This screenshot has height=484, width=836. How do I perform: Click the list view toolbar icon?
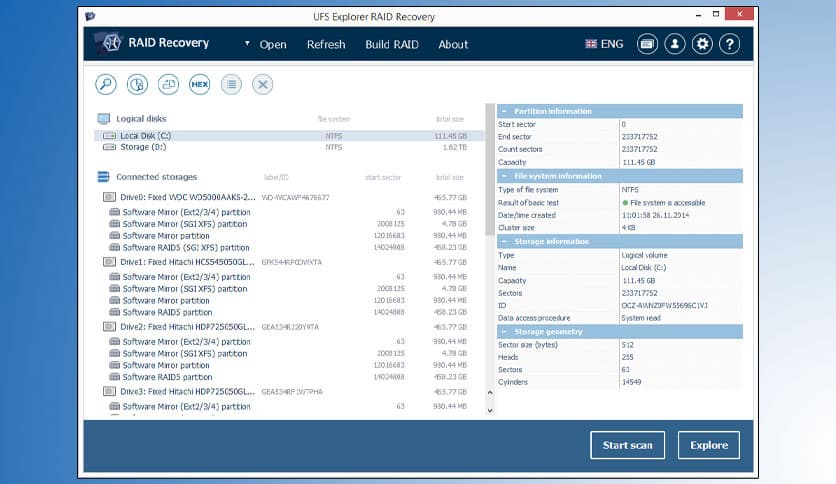tap(230, 85)
